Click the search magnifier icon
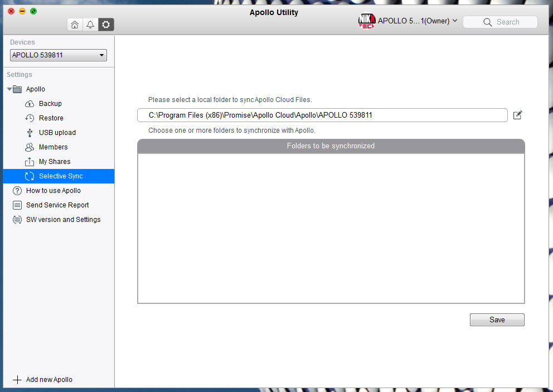Viewport: 553px width, 392px height. 487,22
